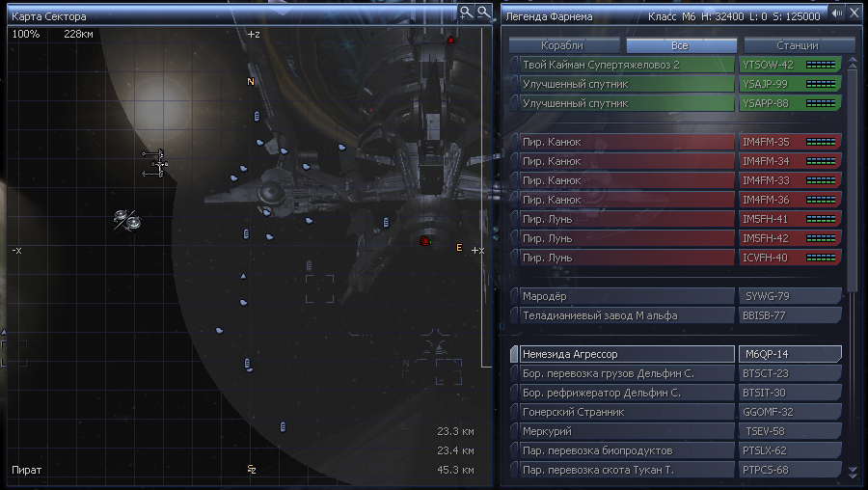Select Твой Кайман Супертяжеловоз 2 row
The image size is (868, 490).
coord(627,65)
